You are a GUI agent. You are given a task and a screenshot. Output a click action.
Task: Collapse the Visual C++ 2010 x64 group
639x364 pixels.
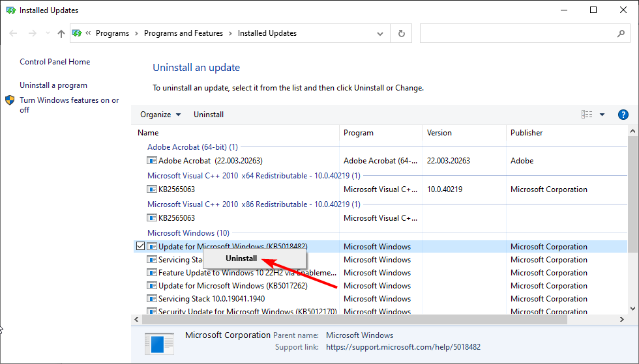point(254,175)
